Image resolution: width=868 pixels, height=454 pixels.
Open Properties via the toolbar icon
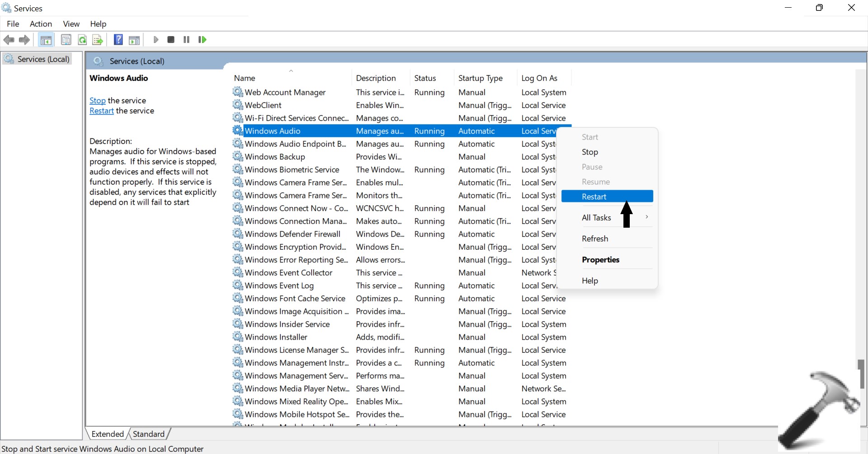tap(66, 40)
